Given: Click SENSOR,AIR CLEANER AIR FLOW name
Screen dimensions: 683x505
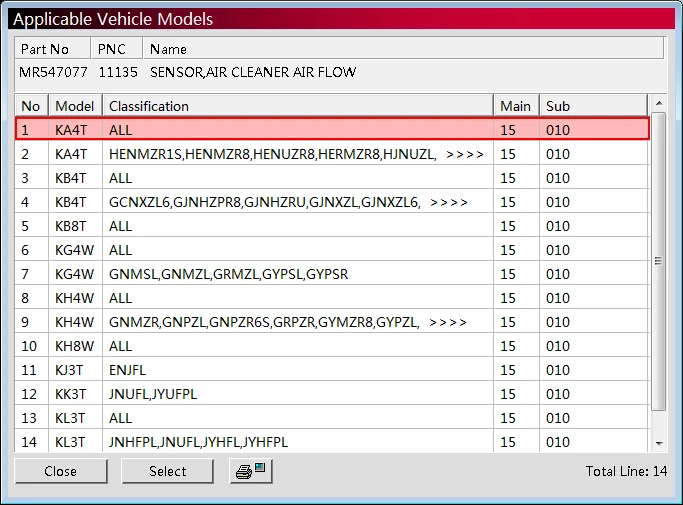Looking at the screenshot, I should tap(253, 72).
